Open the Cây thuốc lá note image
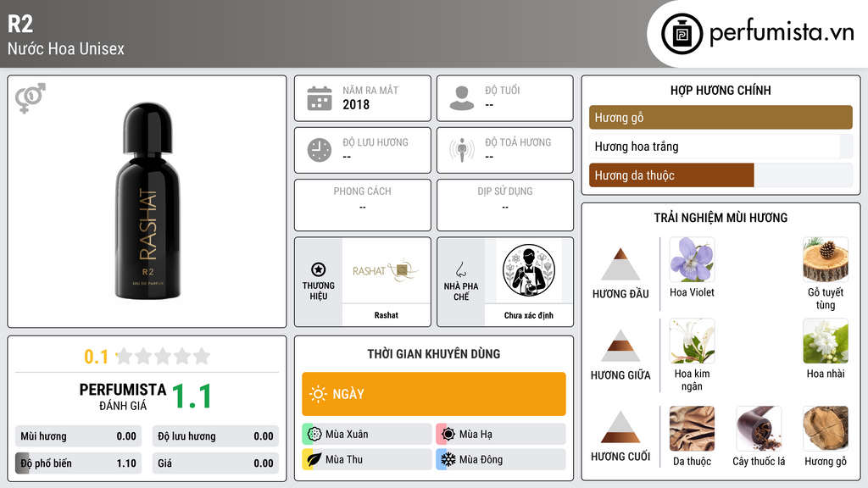The image size is (868, 488). pyautogui.click(x=759, y=429)
